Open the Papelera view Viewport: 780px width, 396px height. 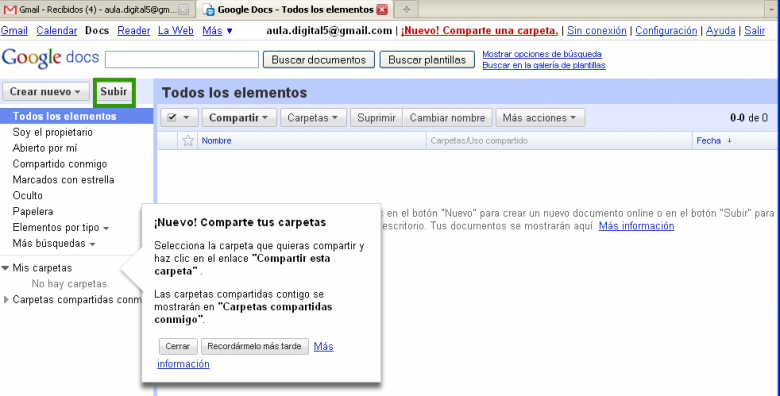(x=32, y=211)
